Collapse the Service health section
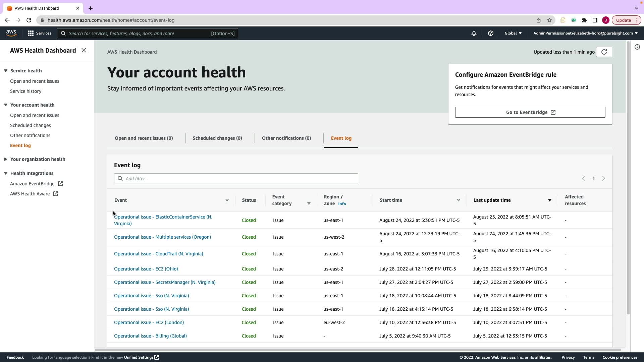Image resolution: width=644 pixels, height=362 pixels. [x=6, y=71]
